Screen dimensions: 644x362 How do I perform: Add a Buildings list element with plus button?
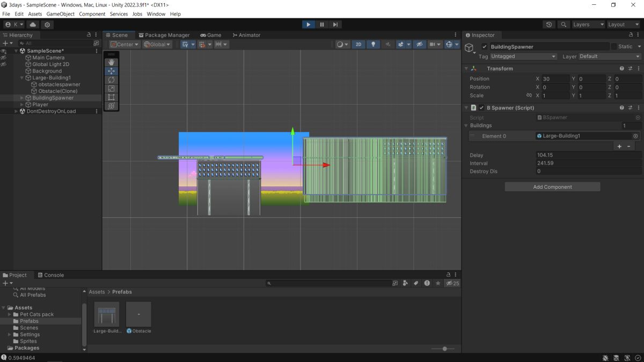[x=619, y=146]
